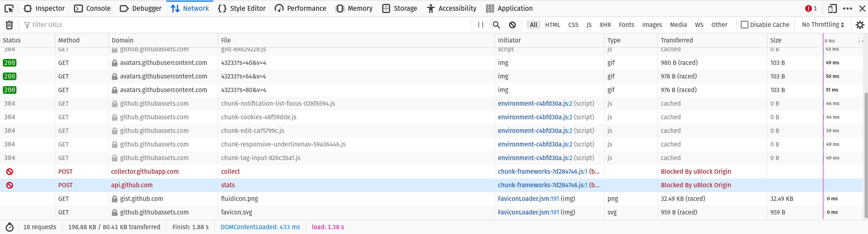Open the No Throttling dropdown

click(x=822, y=25)
